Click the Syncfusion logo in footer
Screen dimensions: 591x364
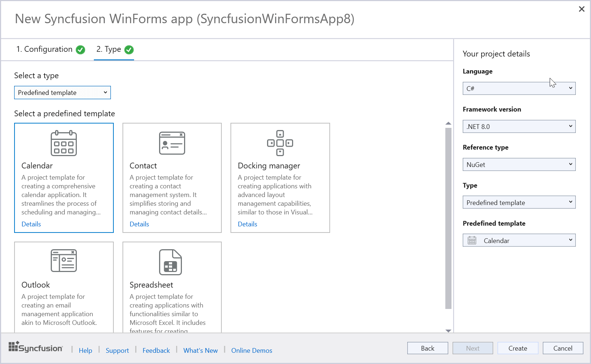tap(36, 347)
